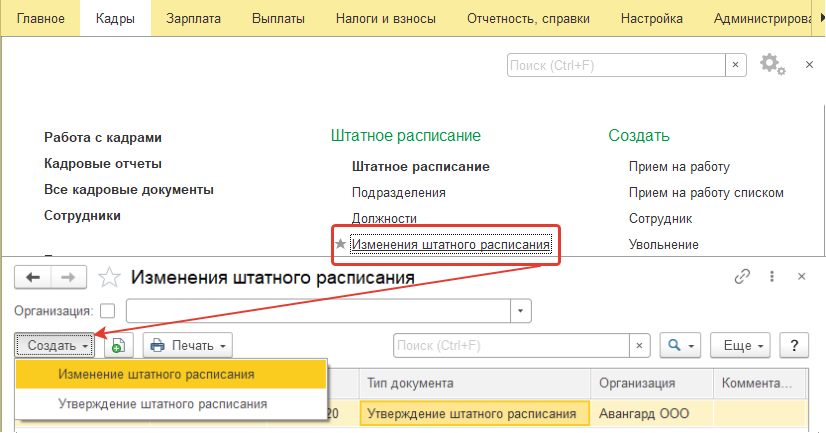Select the Авангард ООО cell

click(652, 414)
